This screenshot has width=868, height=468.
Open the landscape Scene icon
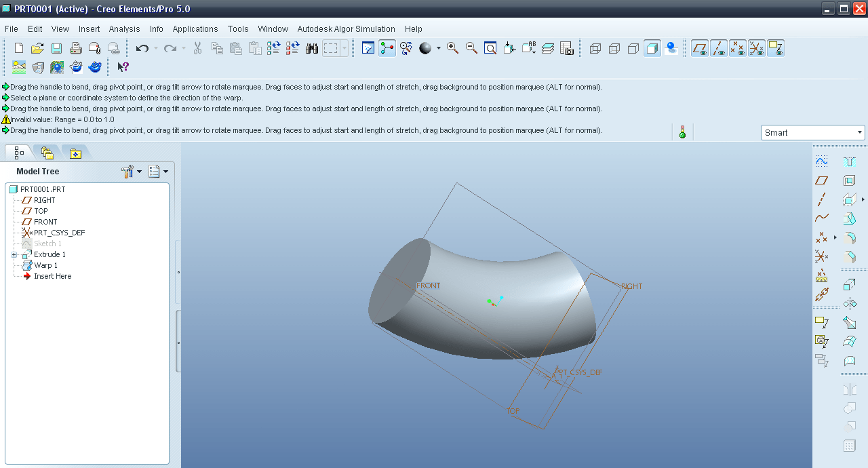19,67
